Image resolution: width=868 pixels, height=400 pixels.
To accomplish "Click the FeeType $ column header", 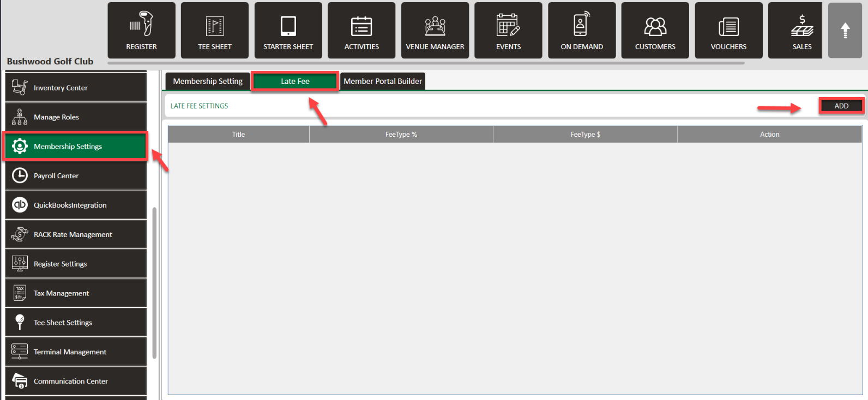I will [586, 135].
